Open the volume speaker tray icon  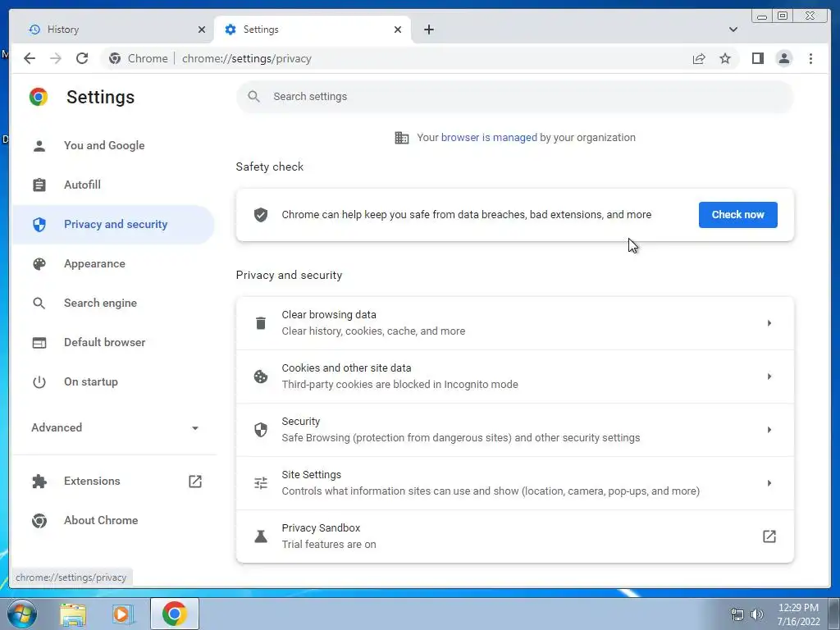(x=757, y=614)
